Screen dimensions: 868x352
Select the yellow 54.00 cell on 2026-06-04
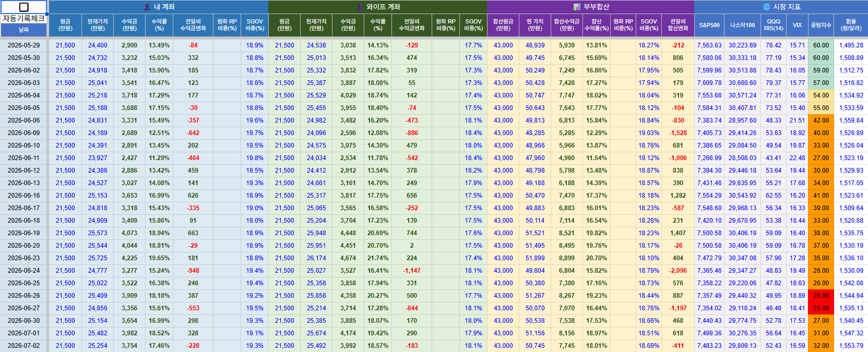(821, 95)
